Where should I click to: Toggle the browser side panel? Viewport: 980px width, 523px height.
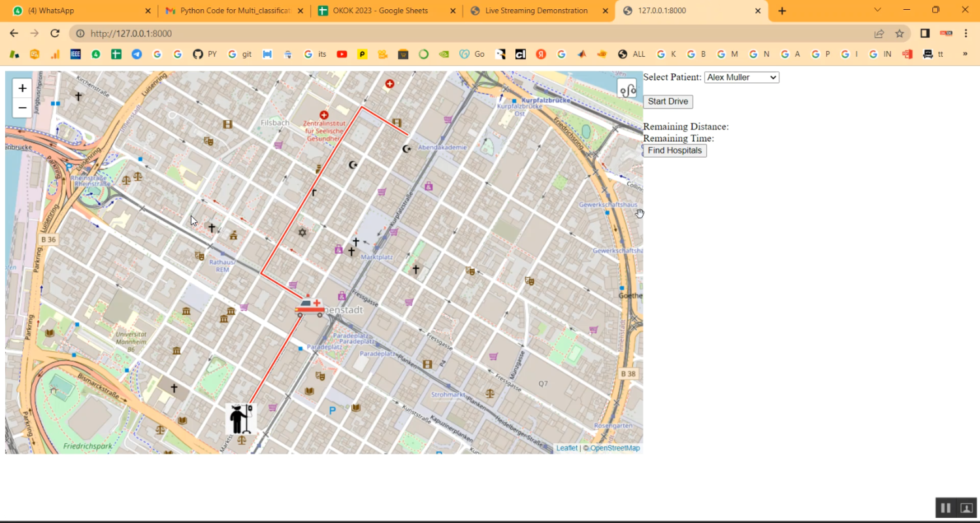point(925,33)
